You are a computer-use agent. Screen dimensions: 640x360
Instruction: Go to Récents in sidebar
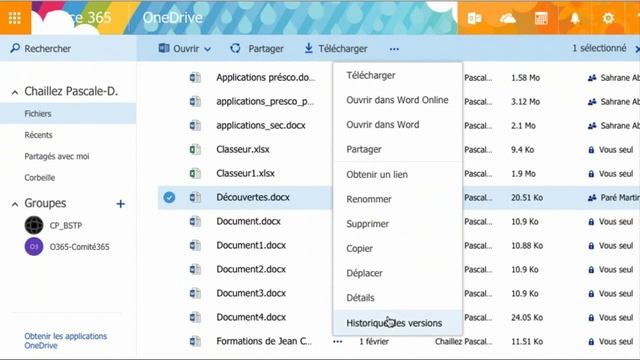coord(38,135)
